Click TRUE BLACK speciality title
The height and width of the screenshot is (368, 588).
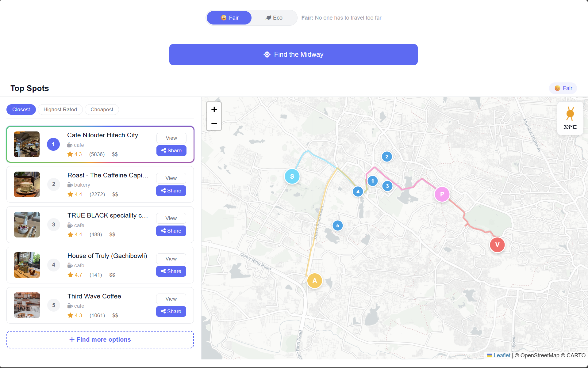pos(108,215)
